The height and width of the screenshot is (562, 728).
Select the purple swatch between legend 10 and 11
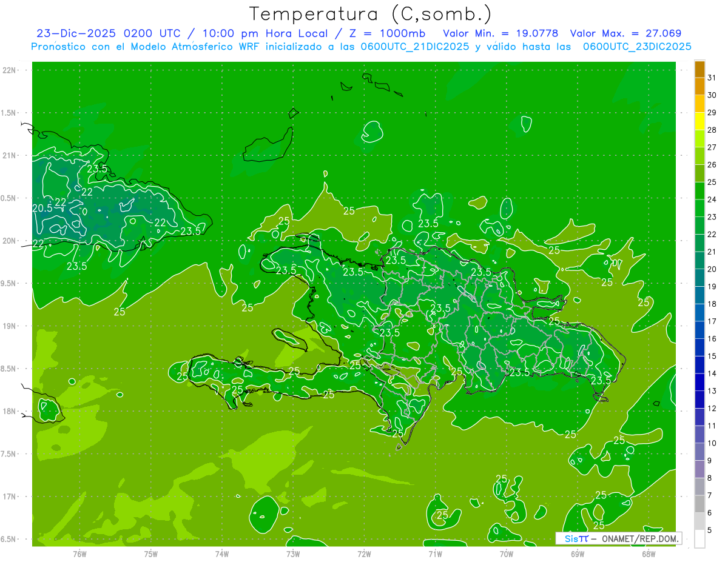[x=699, y=434]
